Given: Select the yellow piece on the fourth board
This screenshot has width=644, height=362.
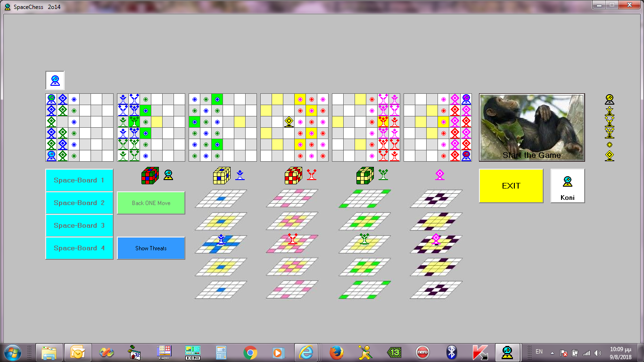Looking at the screenshot, I should [x=289, y=122].
